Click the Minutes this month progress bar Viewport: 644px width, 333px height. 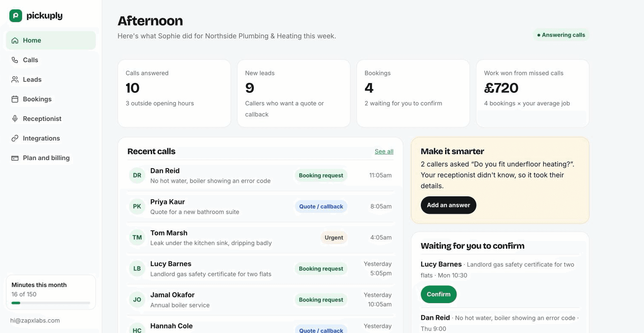(x=51, y=303)
